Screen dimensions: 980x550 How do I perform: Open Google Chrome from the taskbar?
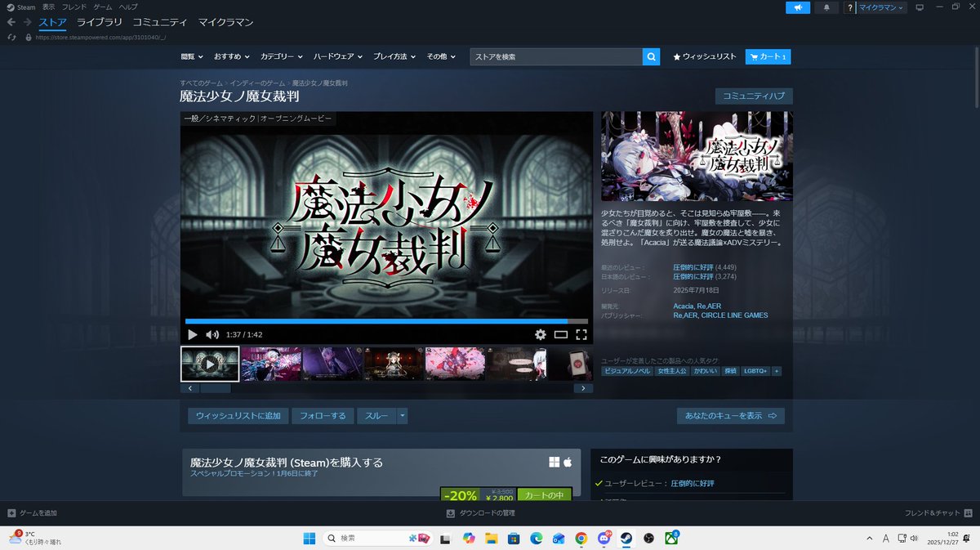click(581, 538)
